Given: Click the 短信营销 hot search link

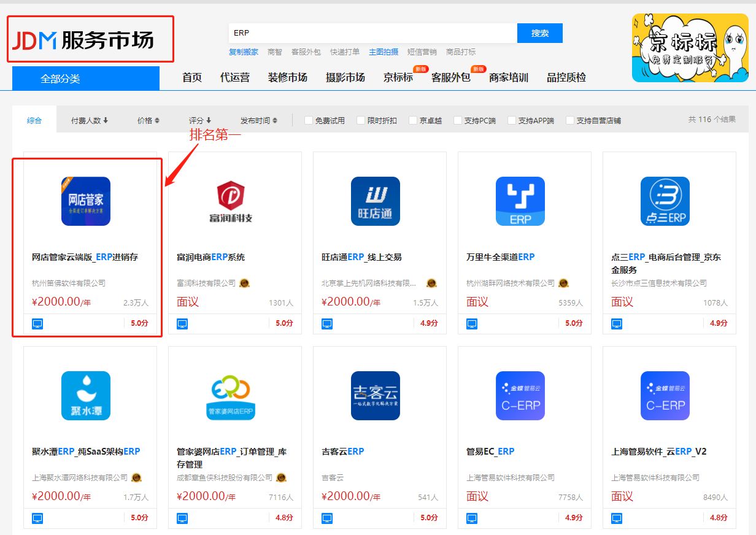Looking at the screenshot, I should click(x=422, y=52).
